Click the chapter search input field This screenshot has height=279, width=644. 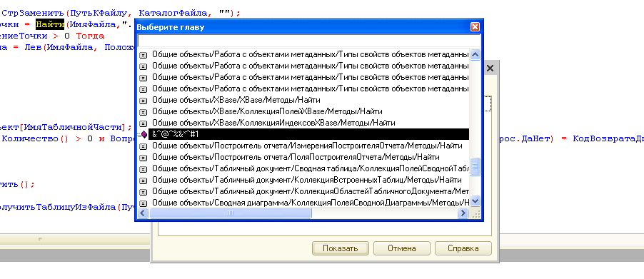click(x=309, y=41)
